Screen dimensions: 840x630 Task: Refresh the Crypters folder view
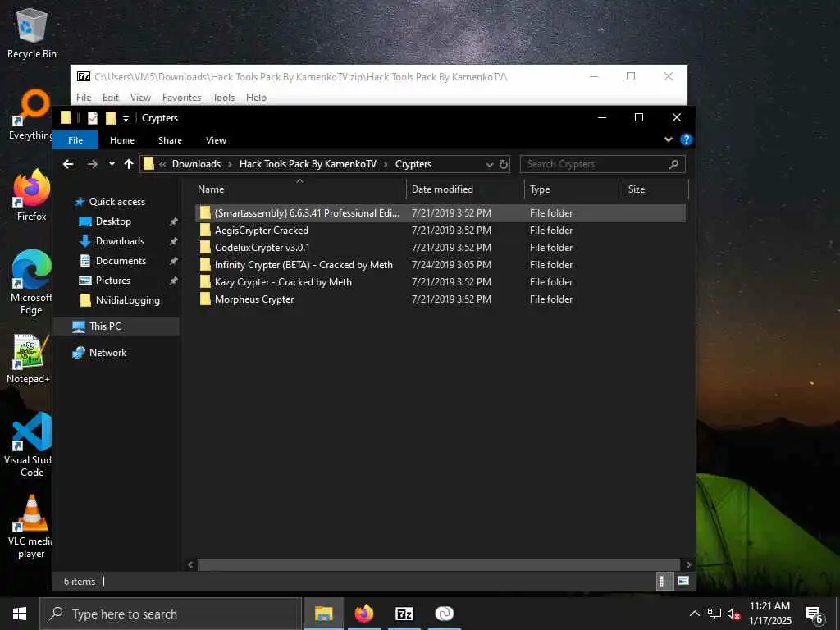click(504, 164)
